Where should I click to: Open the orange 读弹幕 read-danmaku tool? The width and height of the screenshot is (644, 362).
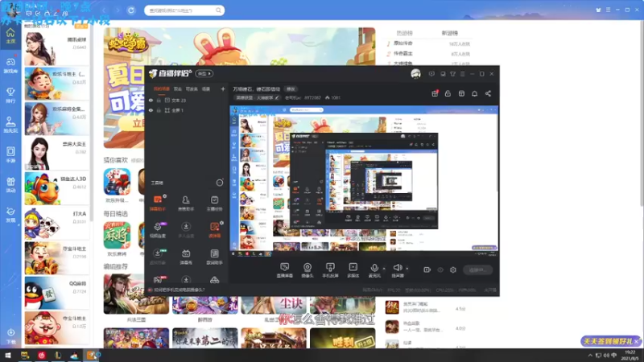[x=214, y=230]
